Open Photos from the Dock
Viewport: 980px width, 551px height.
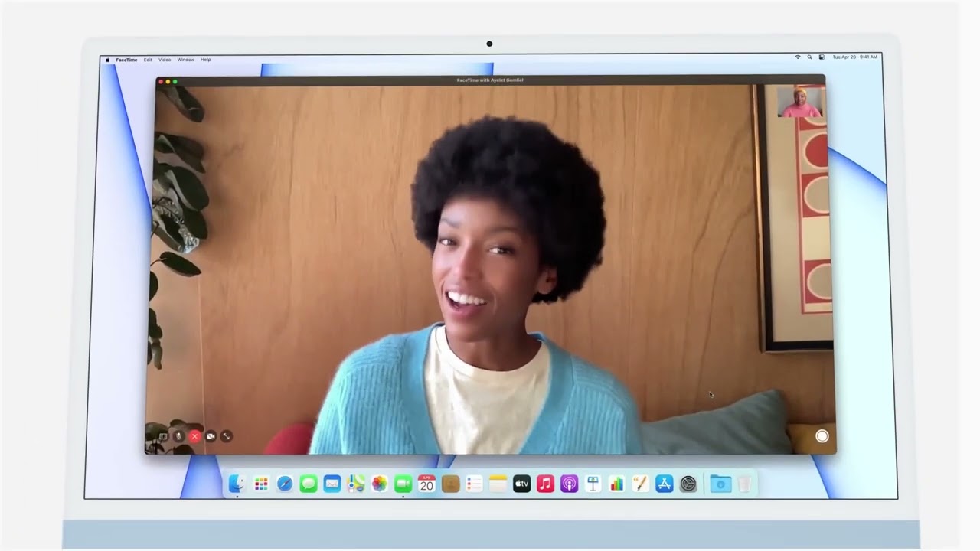click(x=380, y=484)
